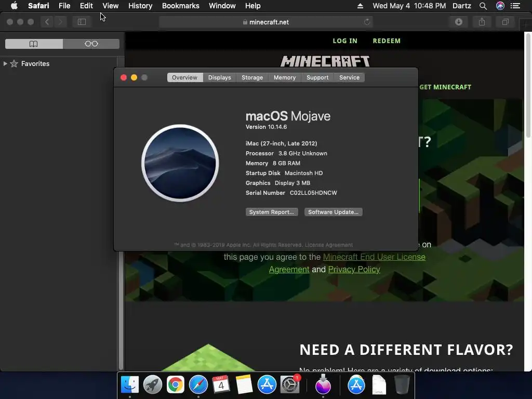The image size is (532, 399).
Task: Click serial number C02LL05HDNCW
Action: pos(313,193)
